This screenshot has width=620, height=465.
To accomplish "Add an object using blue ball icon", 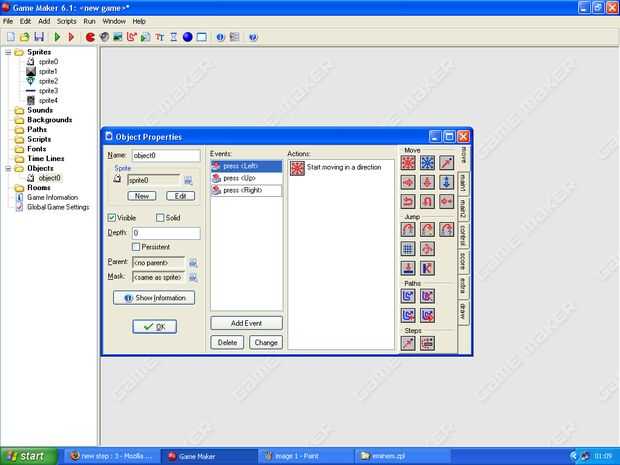I will [188, 37].
